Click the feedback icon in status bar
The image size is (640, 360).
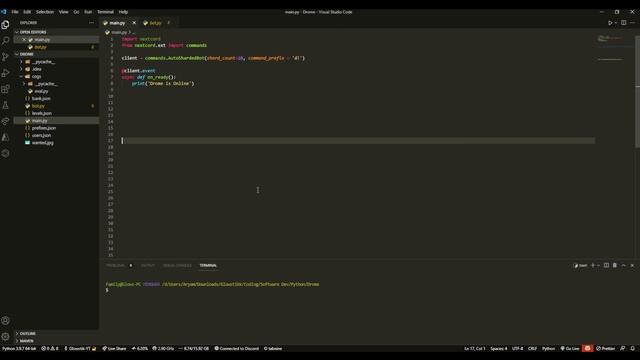pos(623,349)
